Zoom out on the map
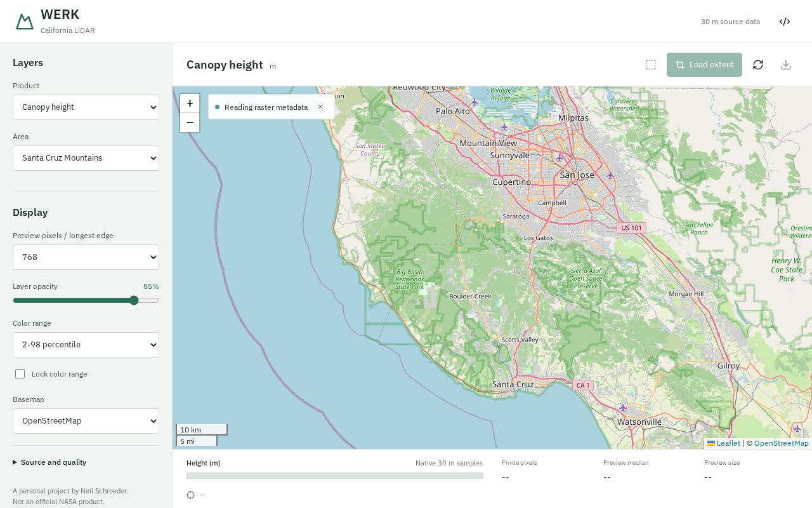The image size is (812, 508). click(x=190, y=123)
